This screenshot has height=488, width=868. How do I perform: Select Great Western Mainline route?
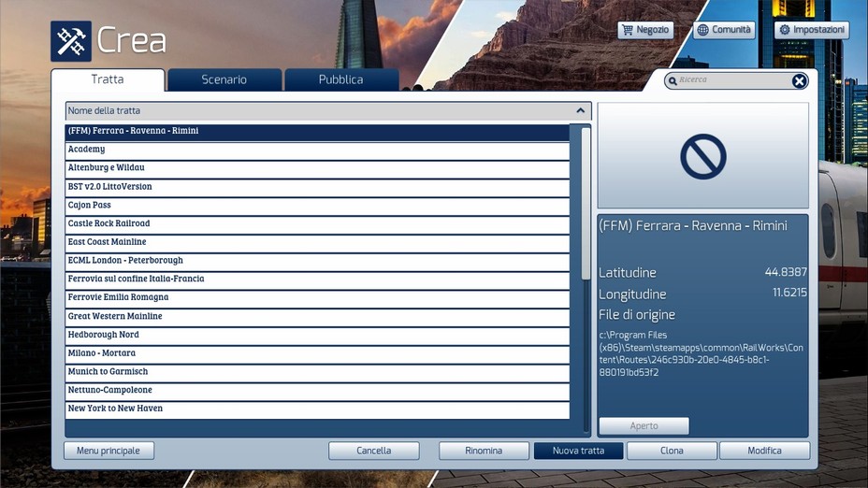coord(317,317)
